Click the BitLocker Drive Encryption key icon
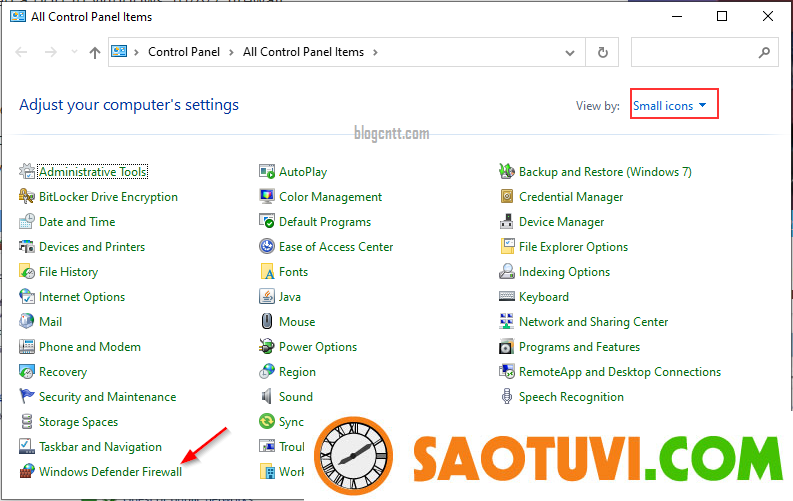Screen dimensions: 793x501 (x=27, y=197)
